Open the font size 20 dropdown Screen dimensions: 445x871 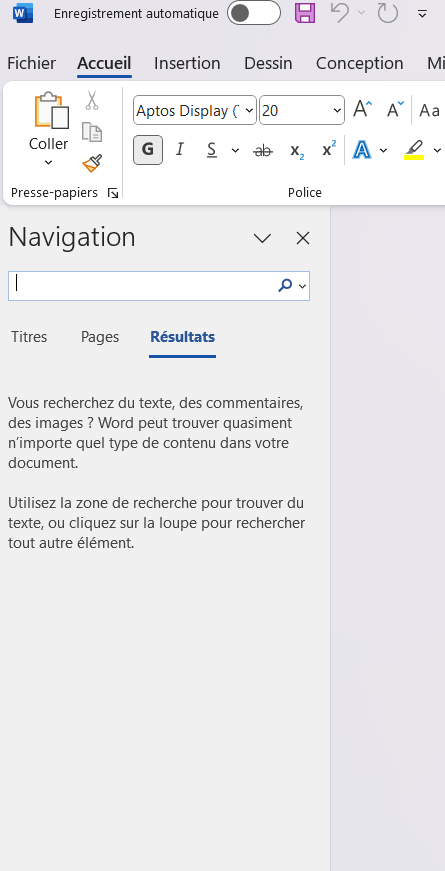pyautogui.click(x=337, y=111)
